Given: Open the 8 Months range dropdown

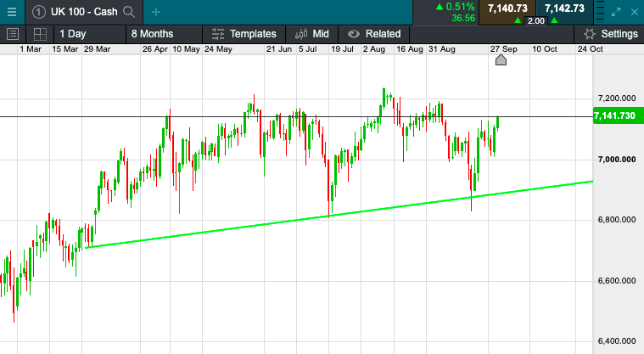Looking at the screenshot, I should 164,34.
